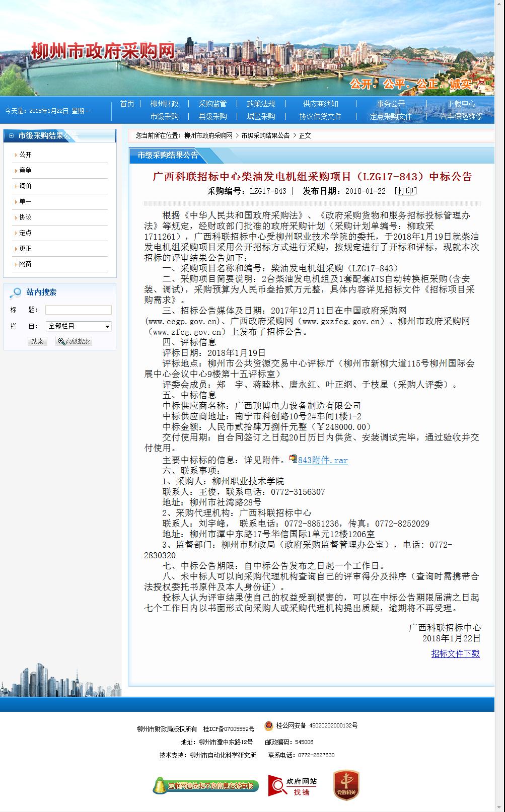Click 柳州市政府采购网 in the breadcrumb

(208, 136)
